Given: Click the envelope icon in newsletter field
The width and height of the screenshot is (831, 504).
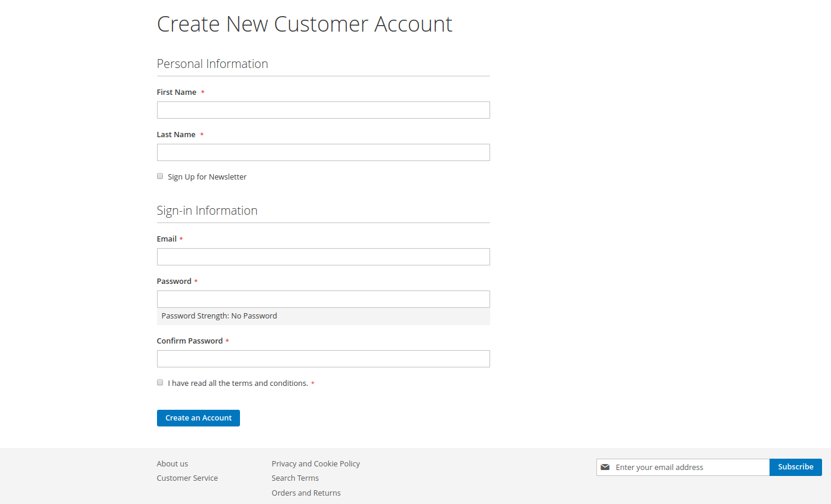Looking at the screenshot, I should (605, 467).
